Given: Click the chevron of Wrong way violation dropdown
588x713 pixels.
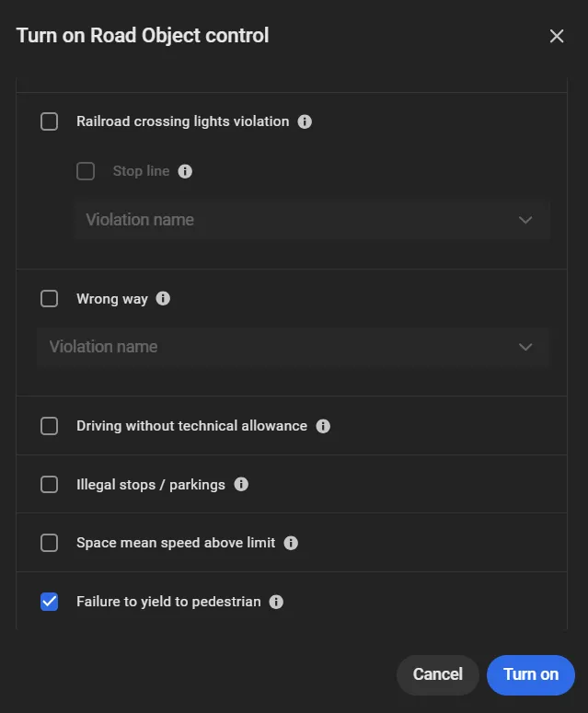Looking at the screenshot, I should coord(525,348).
